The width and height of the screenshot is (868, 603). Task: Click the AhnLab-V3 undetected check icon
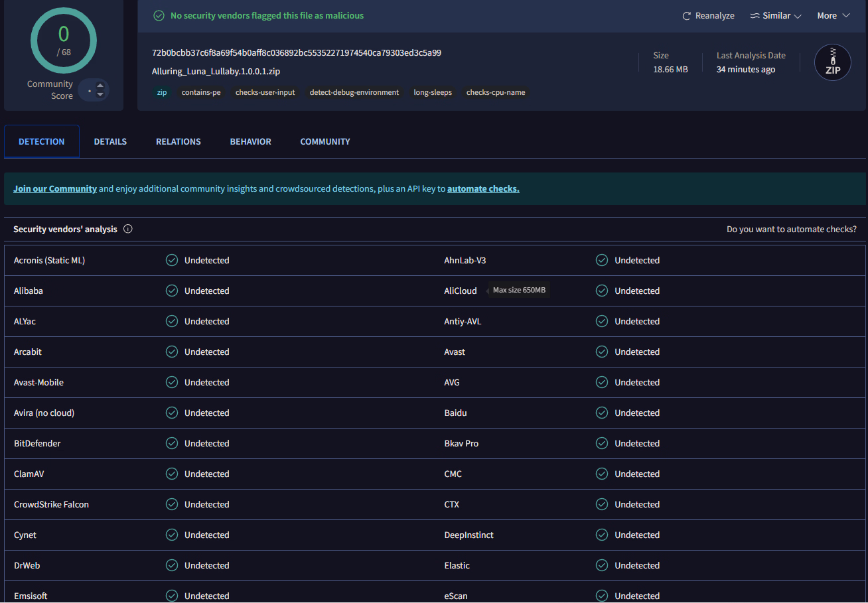602,260
